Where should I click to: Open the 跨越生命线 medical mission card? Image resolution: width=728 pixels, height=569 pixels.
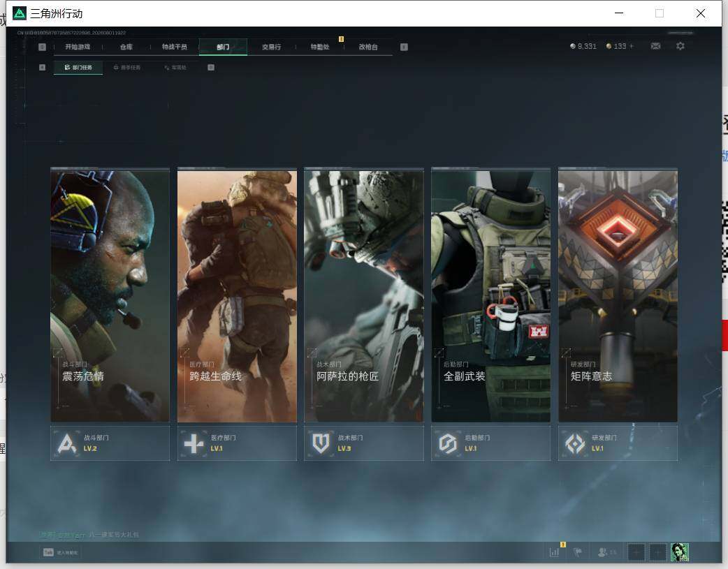click(x=237, y=295)
